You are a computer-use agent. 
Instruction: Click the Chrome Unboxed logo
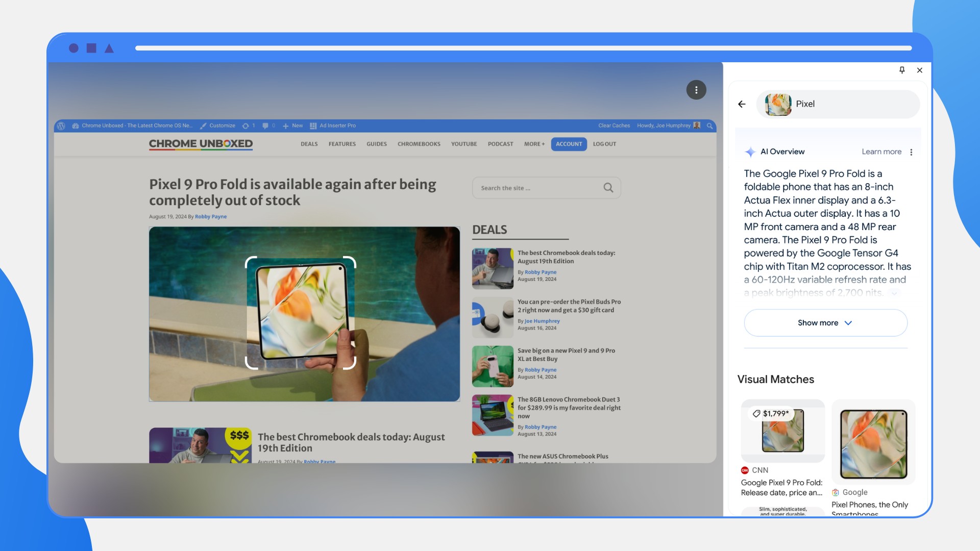201,144
